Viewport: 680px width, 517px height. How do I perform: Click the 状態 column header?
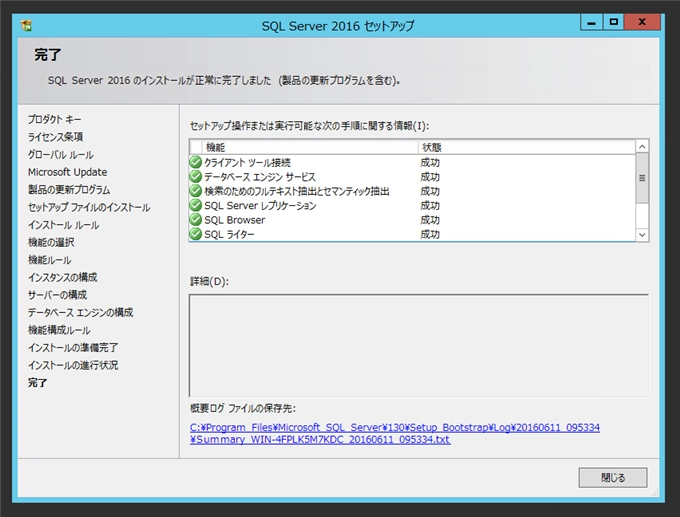[x=526, y=147]
